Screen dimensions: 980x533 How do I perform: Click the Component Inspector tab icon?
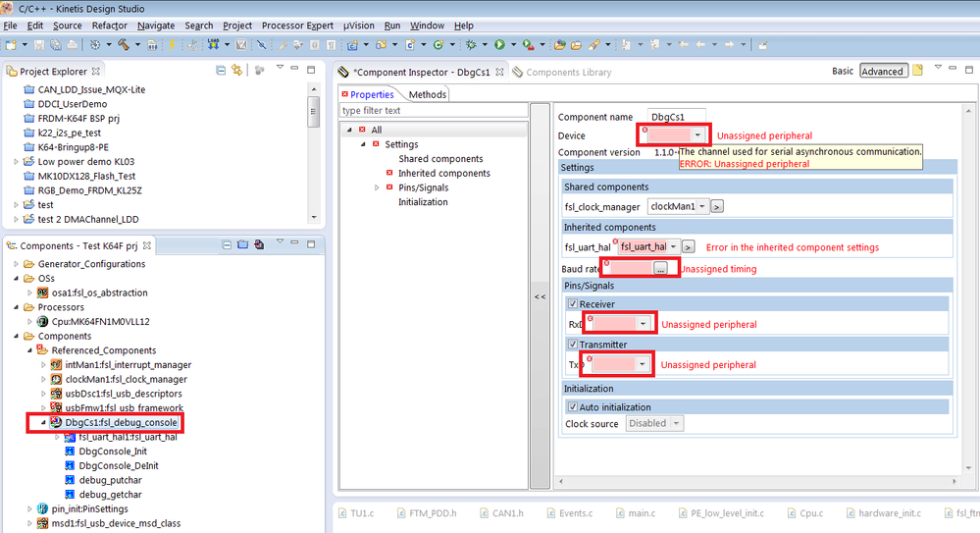click(343, 72)
